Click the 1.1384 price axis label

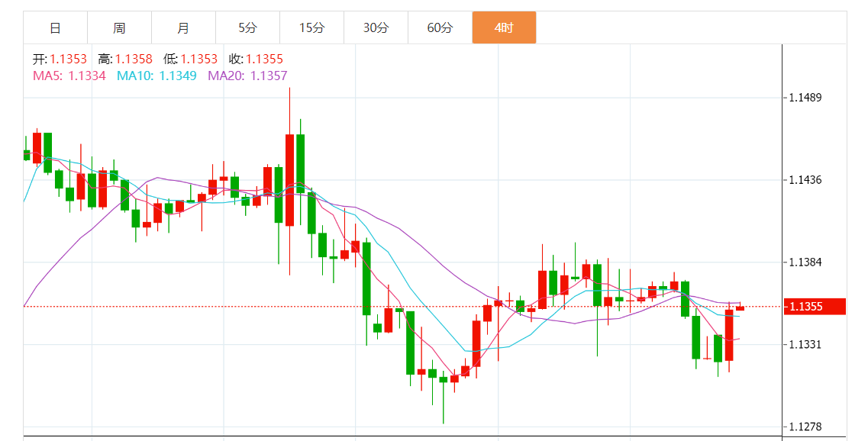805,262
